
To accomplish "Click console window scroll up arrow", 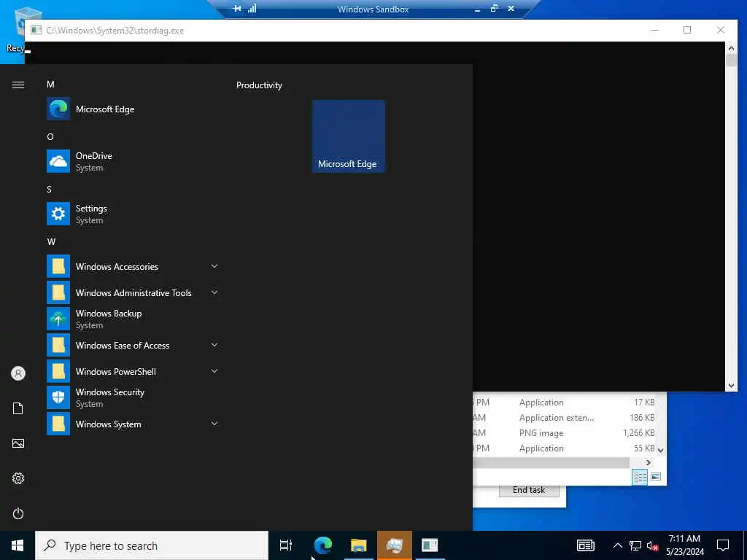I will click(731, 47).
